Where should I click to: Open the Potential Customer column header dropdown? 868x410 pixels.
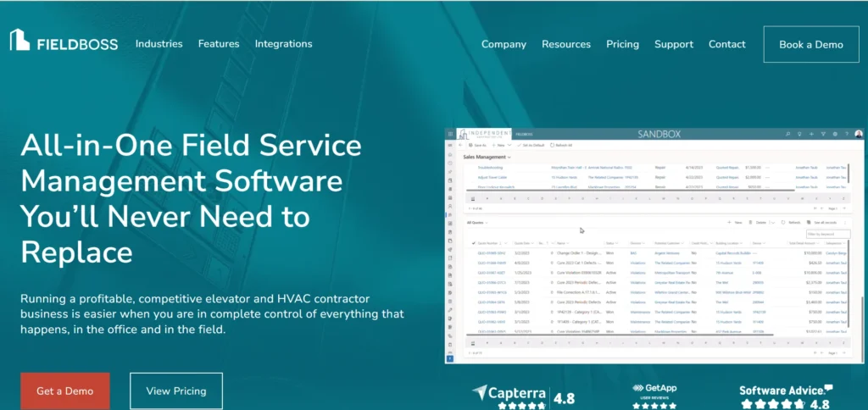pyautogui.click(x=682, y=243)
